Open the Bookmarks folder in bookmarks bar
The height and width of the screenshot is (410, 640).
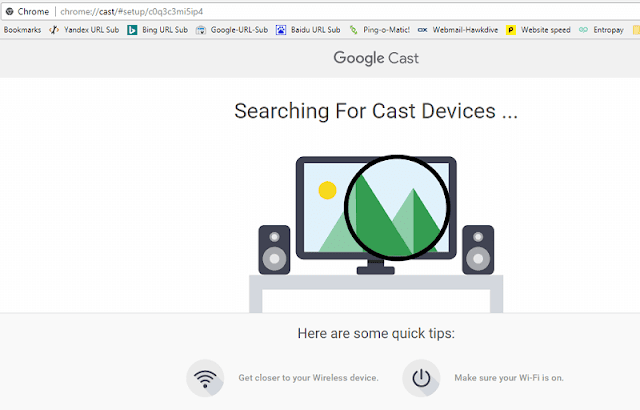point(22,30)
